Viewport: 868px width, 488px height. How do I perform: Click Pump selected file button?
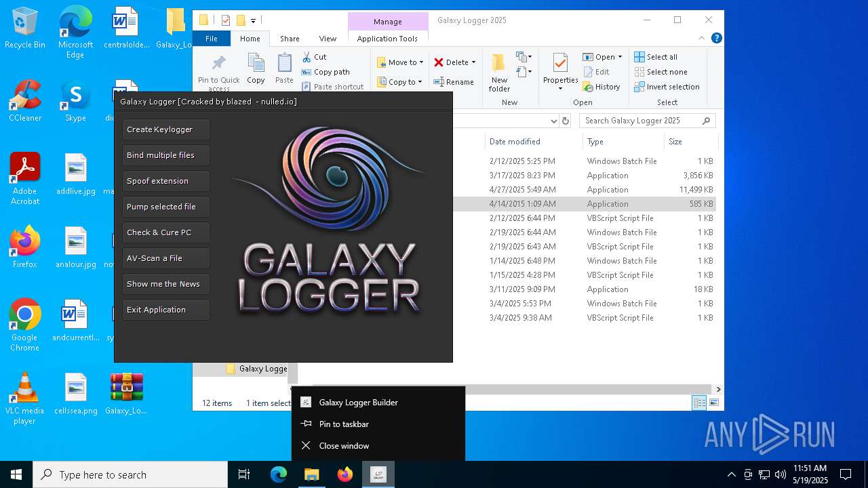[x=166, y=207]
